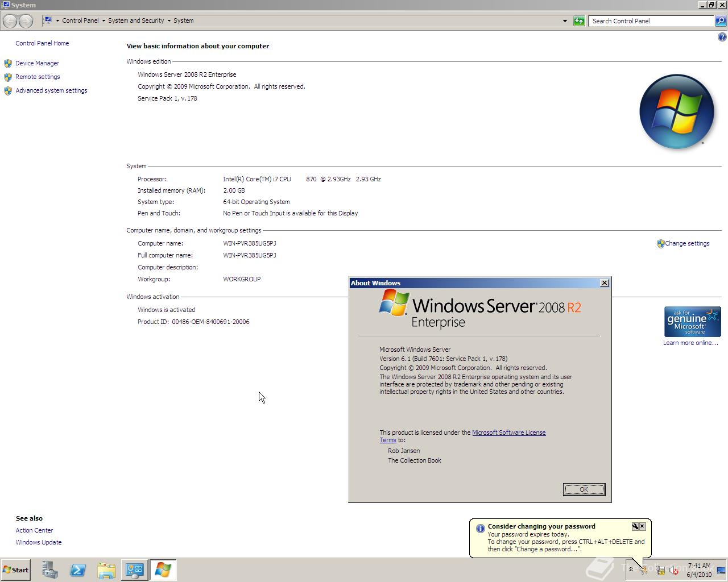Click the network status tray icon
728x582 pixels.
click(x=660, y=570)
